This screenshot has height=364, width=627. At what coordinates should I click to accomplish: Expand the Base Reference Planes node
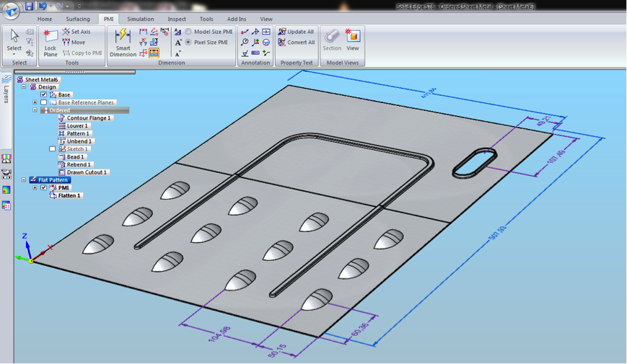[x=35, y=102]
